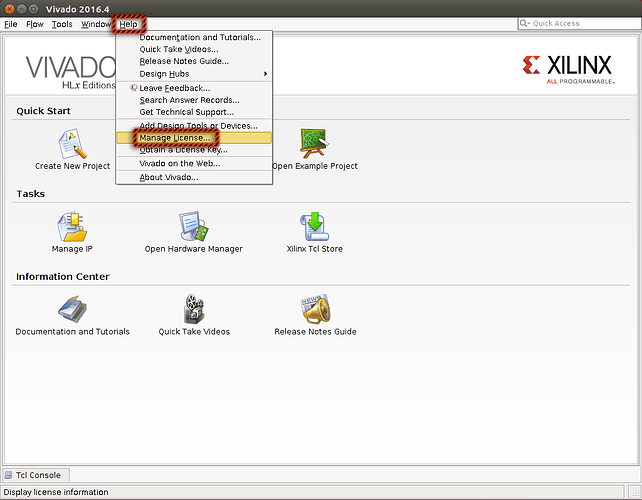
Task: Open the Flow menu
Action: click(x=35, y=23)
